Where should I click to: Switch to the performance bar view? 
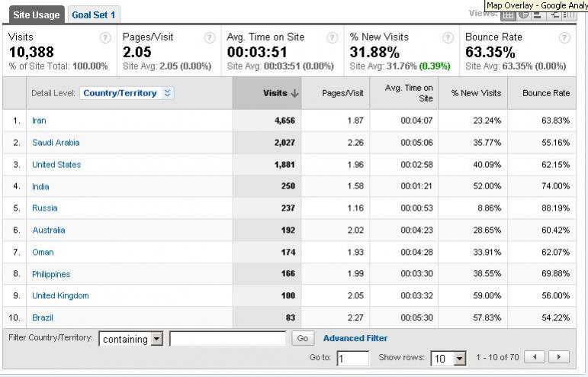coord(538,16)
